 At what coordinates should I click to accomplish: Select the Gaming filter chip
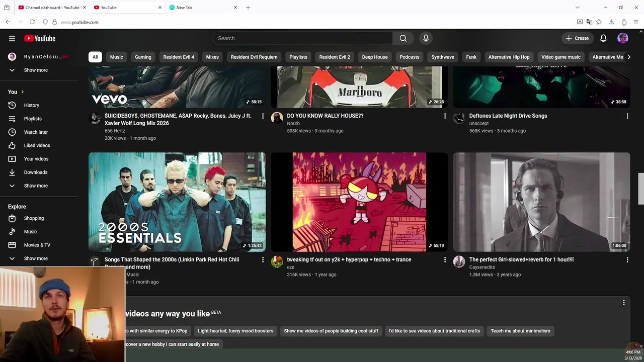click(x=143, y=57)
